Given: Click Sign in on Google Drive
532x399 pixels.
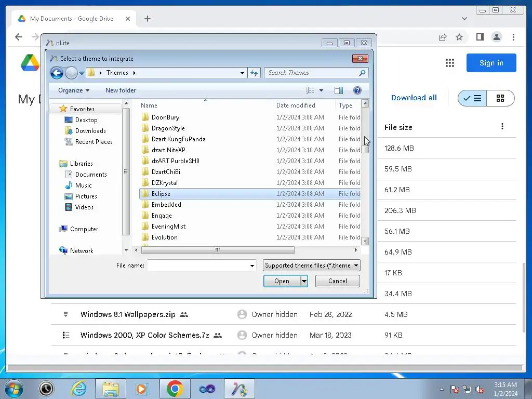Looking at the screenshot, I should [491, 63].
